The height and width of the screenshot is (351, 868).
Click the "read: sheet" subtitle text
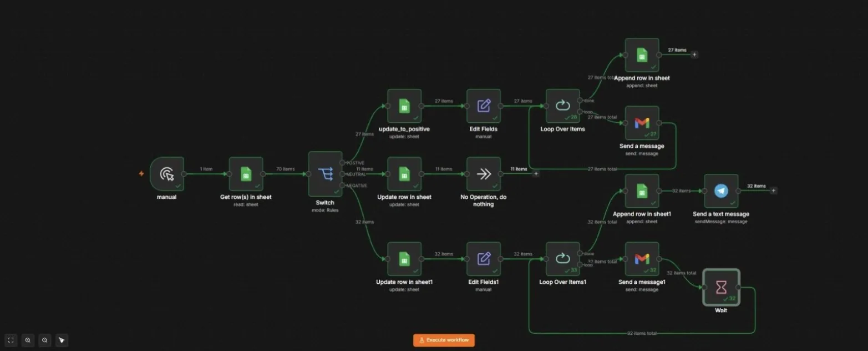click(x=246, y=204)
